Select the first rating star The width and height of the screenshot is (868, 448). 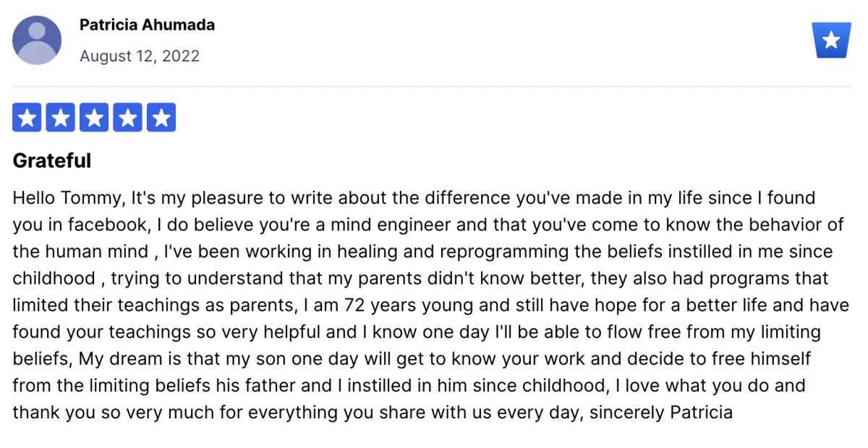tap(27, 118)
